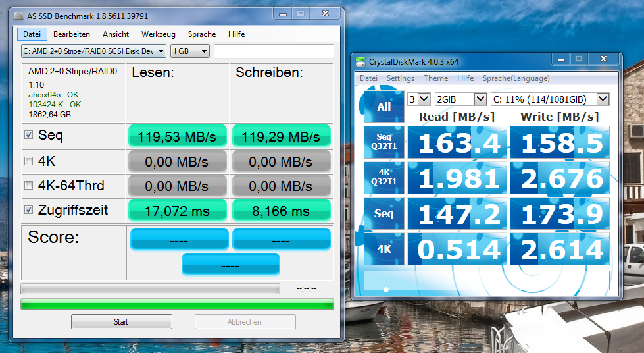Run the Seq Q32T1 test button
Screen dimensions: 644x353
coord(384,142)
